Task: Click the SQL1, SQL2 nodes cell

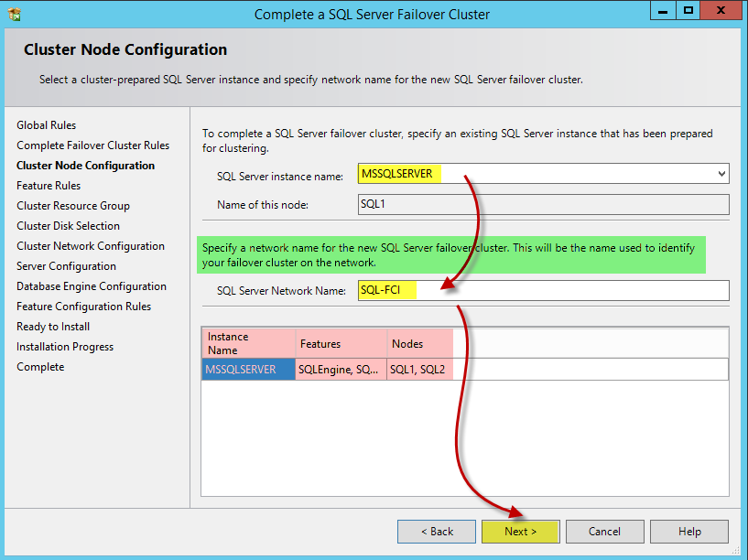Action: [x=420, y=370]
